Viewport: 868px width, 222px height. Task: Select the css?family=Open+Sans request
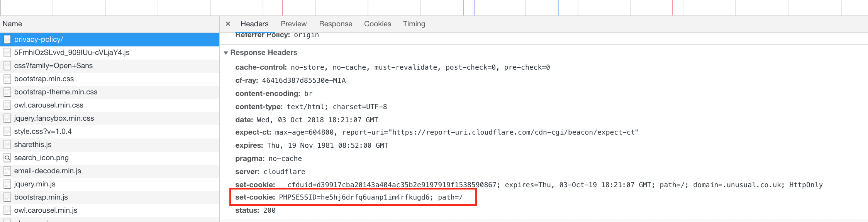point(53,66)
